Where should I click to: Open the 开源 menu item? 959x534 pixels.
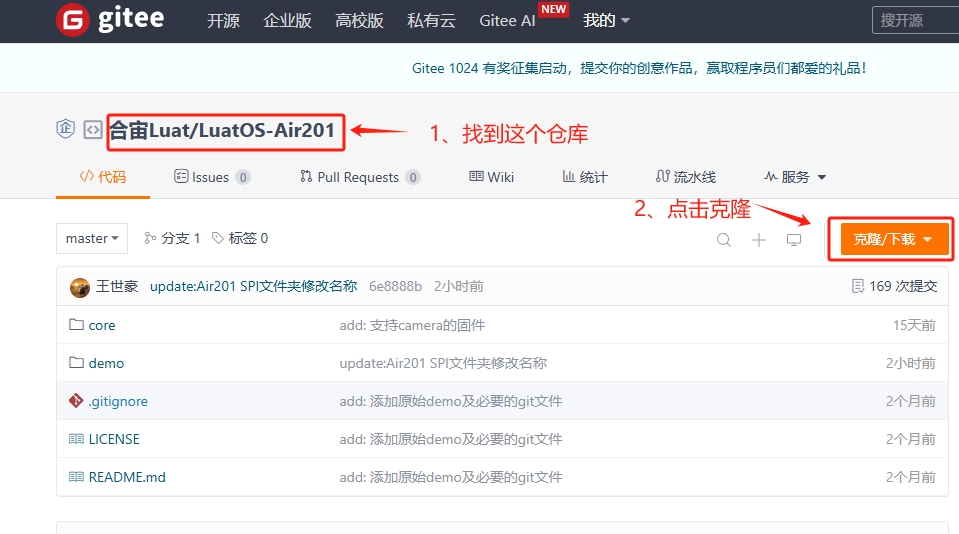pos(223,21)
